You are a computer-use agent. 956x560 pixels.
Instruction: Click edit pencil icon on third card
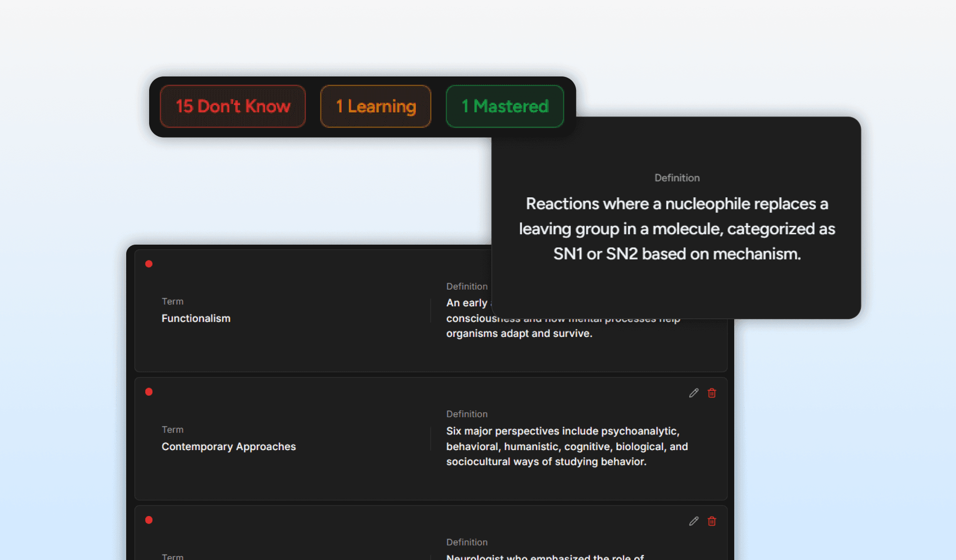tap(694, 521)
